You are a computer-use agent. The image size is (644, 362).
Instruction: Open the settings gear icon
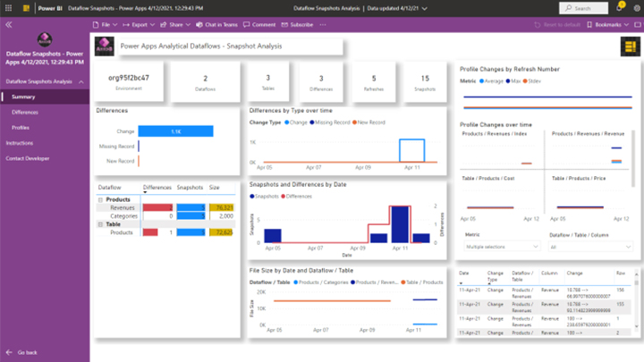click(637, 8)
